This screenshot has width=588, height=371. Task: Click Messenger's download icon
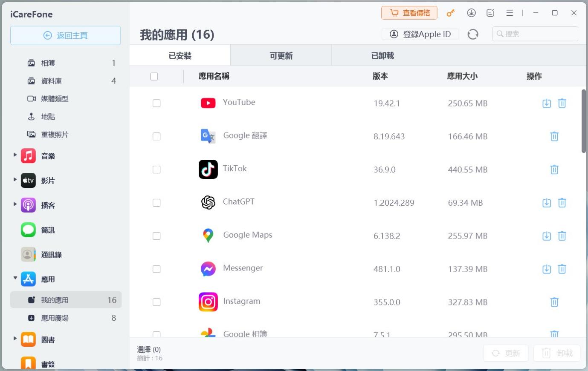[x=547, y=269]
